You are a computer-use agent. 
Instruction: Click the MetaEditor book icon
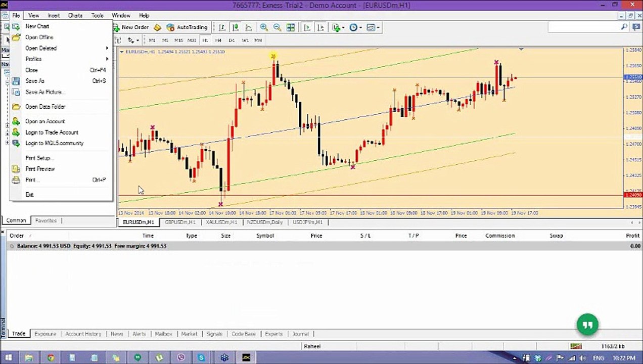pos(157,27)
